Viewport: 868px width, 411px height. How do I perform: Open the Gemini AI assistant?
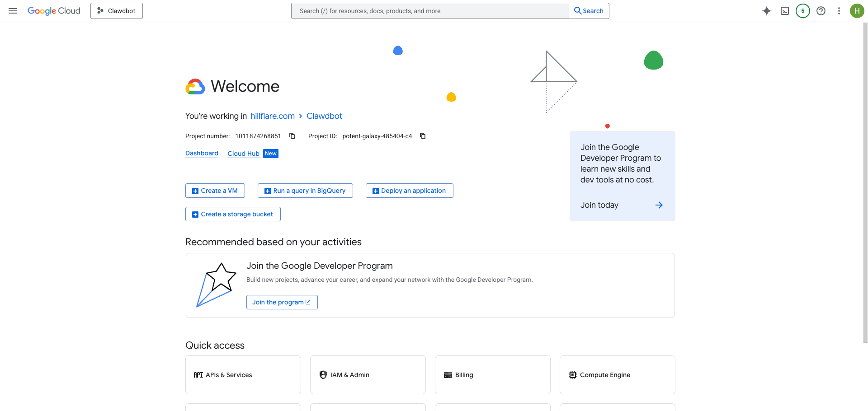[767, 11]
